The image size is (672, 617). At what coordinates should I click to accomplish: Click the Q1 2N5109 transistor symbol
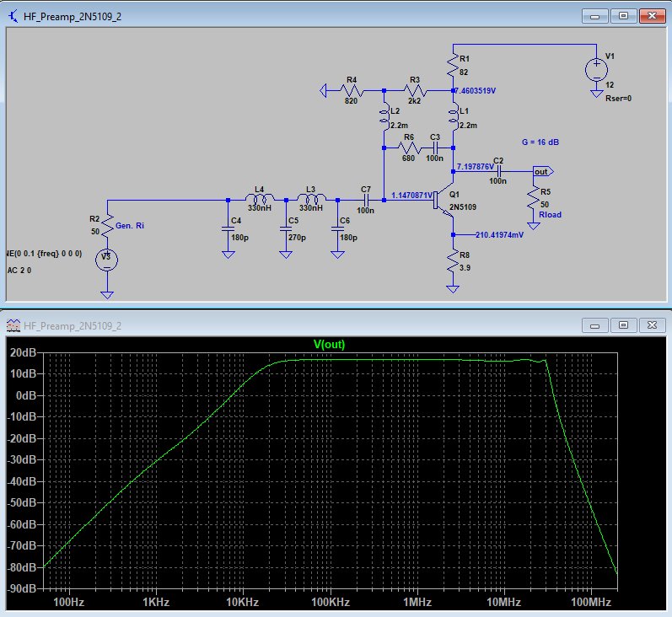(x=444, y=200)
